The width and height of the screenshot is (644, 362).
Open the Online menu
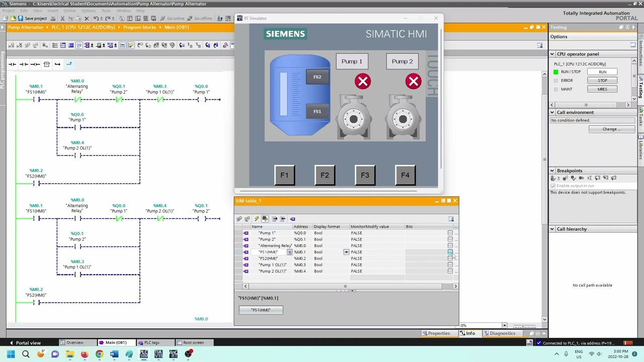pos(69,11)
